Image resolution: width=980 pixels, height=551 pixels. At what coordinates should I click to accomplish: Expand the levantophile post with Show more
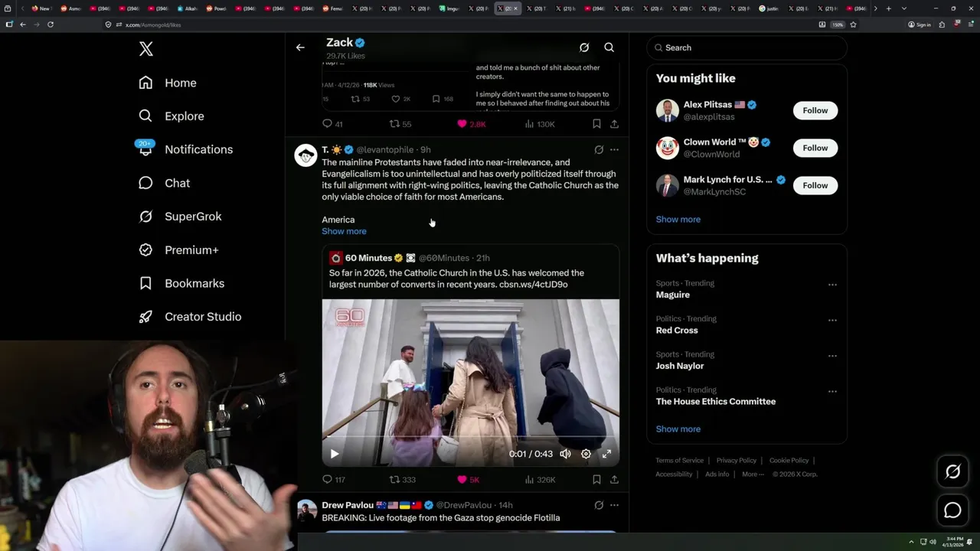[x=344, y=231]
